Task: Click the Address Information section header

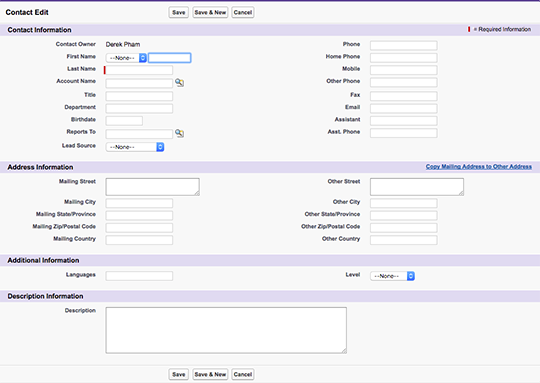Action: [x=40, y=167]
